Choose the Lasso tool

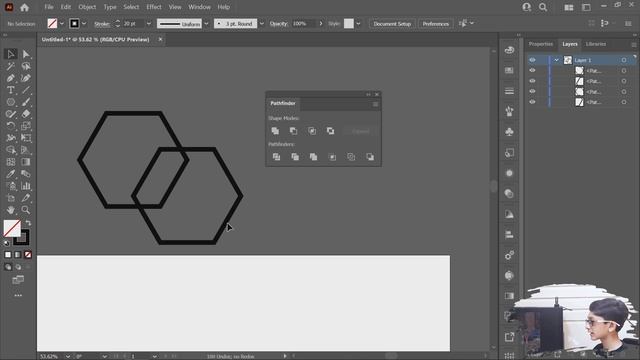(x=26, y=66)
